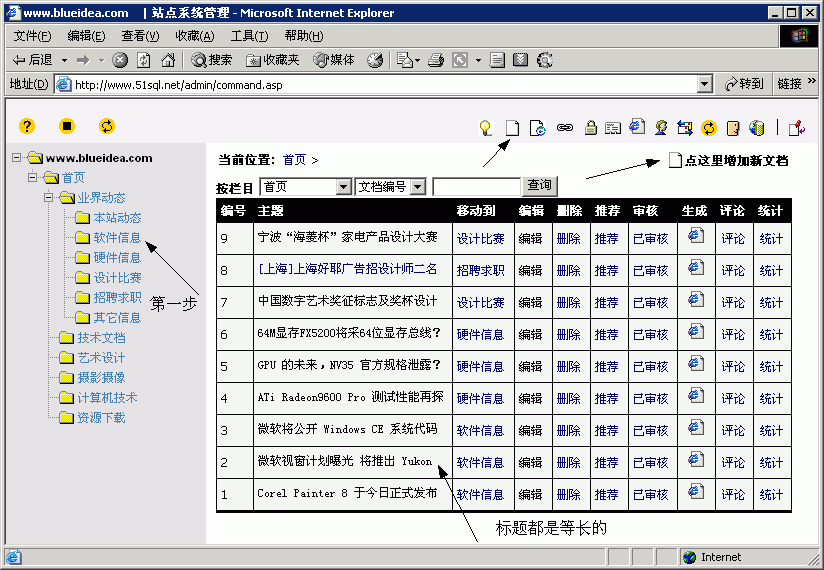Screen dimensions: 824x570
Task: Click the 首页 breadcrumb link
Action: tap(294, 160)
